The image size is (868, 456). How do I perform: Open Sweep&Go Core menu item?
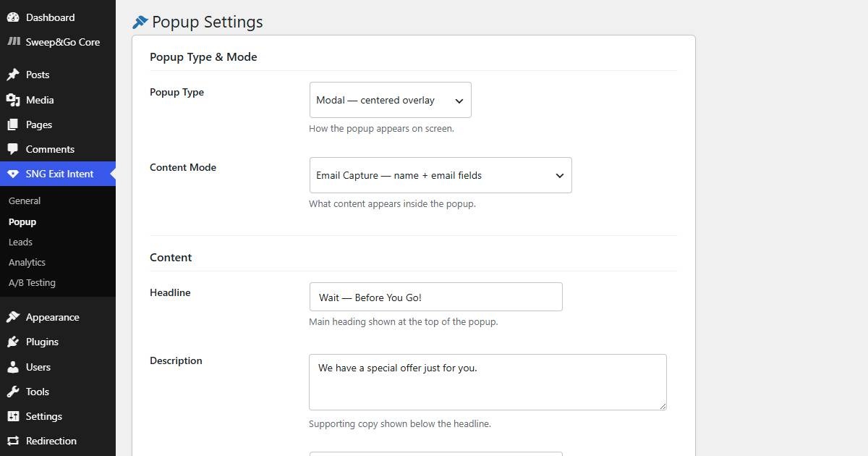(x=58, y=42)
